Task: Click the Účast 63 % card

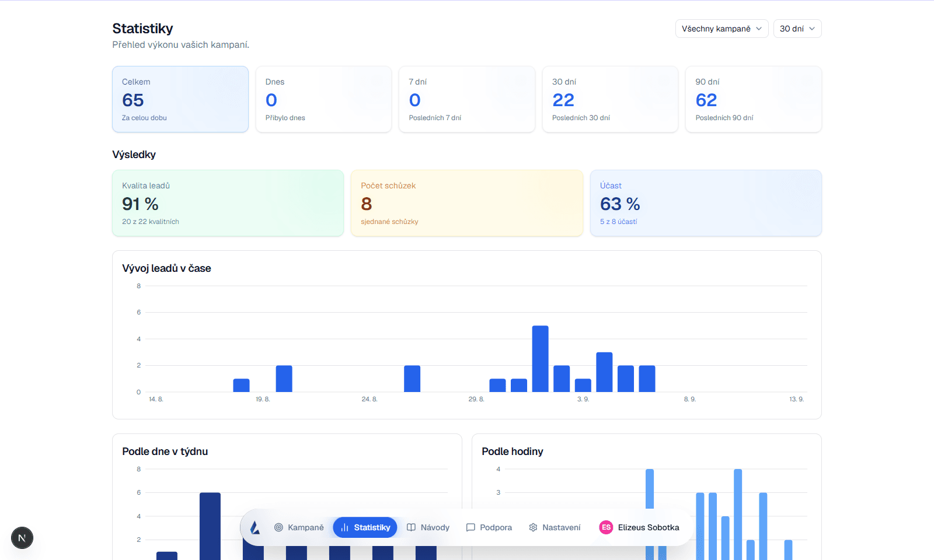Action: (x=706, y=203)
